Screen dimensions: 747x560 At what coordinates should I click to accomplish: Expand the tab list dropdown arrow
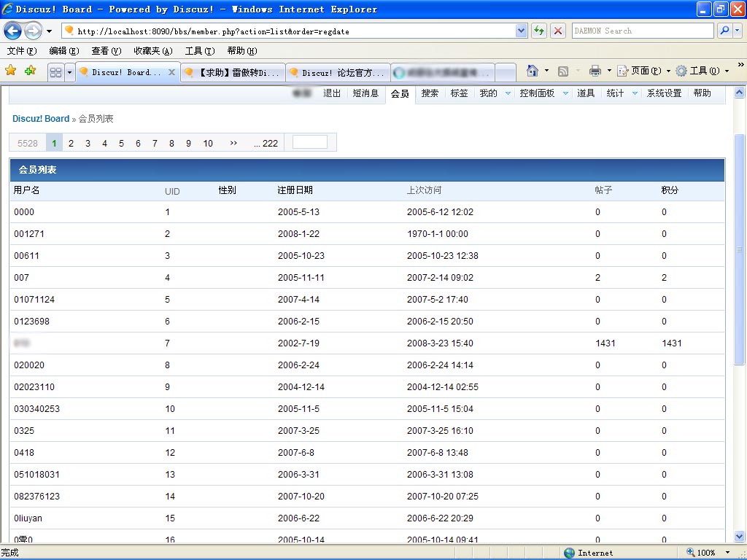pyautogui.click(x=69, y=72)
